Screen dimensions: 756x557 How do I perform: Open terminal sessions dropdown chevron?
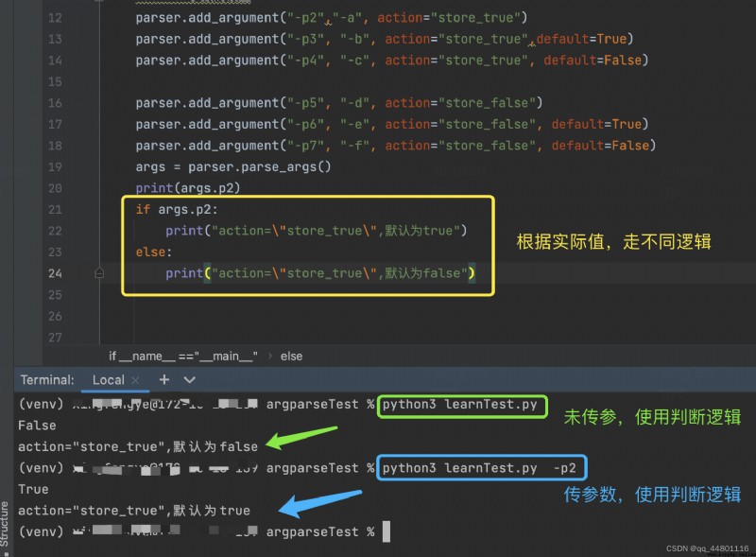[x=190, y=380]
